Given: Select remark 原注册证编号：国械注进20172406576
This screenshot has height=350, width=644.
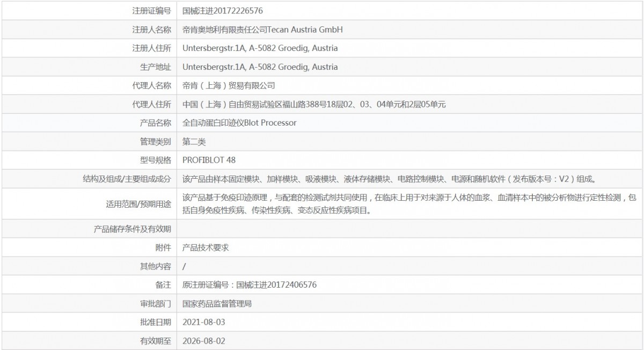Looking at the screenshot, I should click(250, 285).
